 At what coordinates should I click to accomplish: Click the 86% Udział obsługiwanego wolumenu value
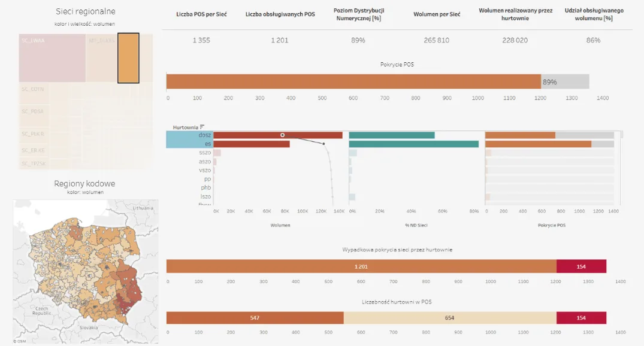[594, 40]
